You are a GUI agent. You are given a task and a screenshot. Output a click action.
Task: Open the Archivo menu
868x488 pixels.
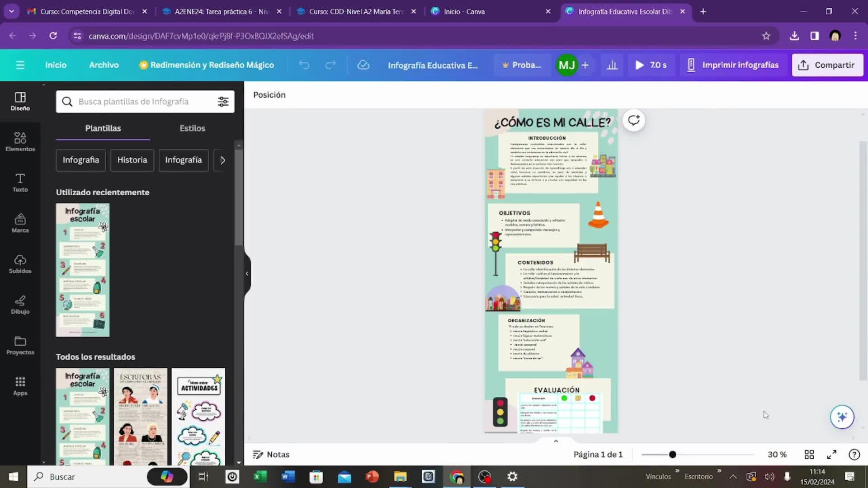tap(104, 65)
